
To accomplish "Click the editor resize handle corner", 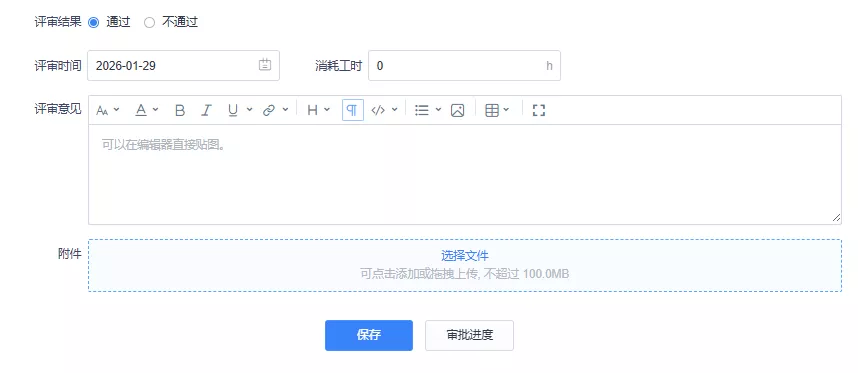I will pos(836,218).
